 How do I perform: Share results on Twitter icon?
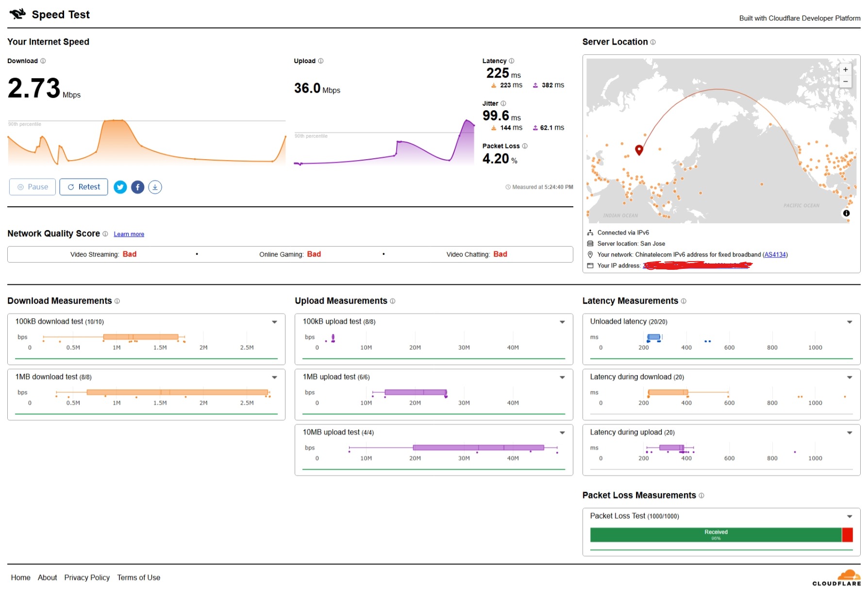pyautogui.click(x=120, y=187)
